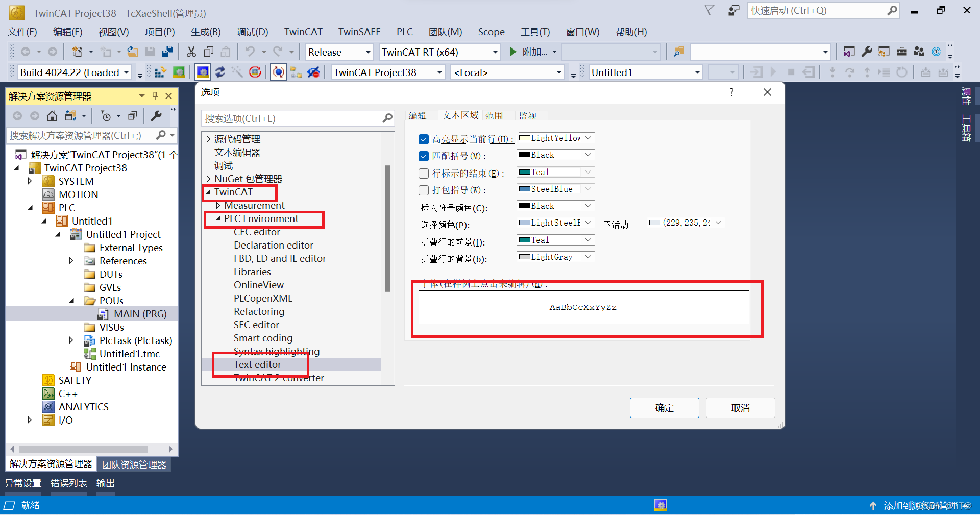
Task: Switch to the 范围 tab in Options
Action: pyautogui.click(x=494, y=115)
